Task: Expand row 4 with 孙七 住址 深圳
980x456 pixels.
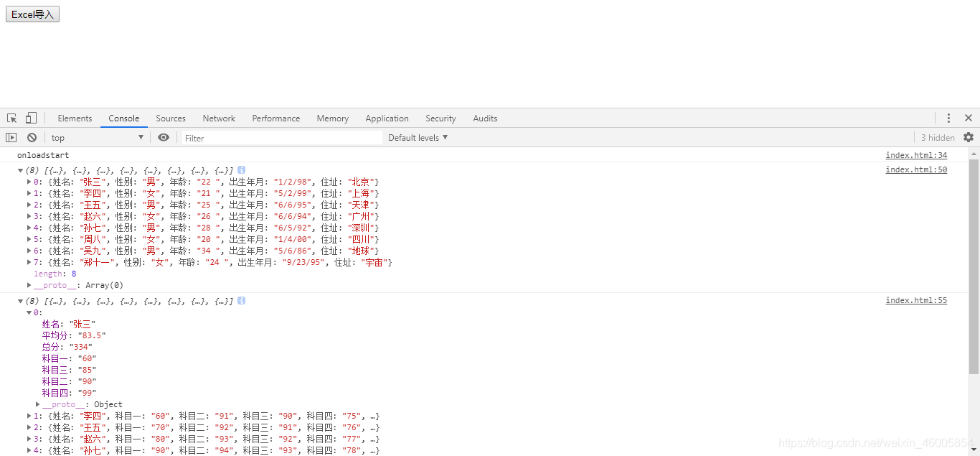Action: 29,228
